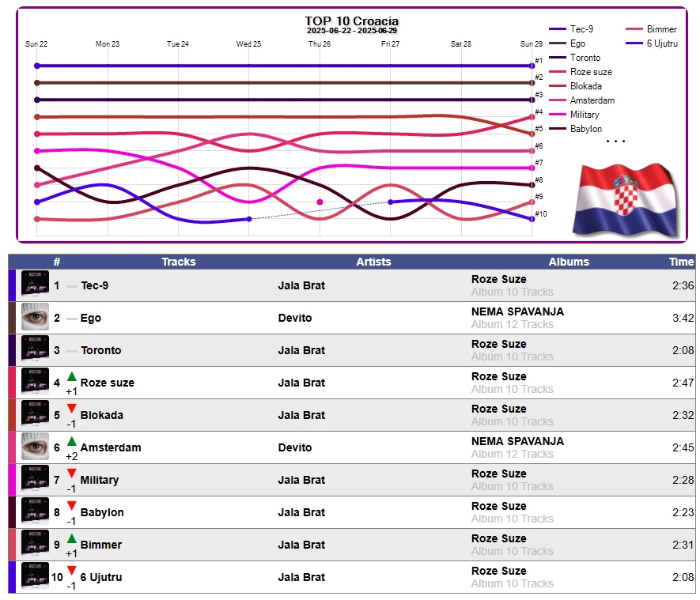Sort by the Artists column header
The width and height of the screenshot is (700, 600).
(x=373, y=262)
